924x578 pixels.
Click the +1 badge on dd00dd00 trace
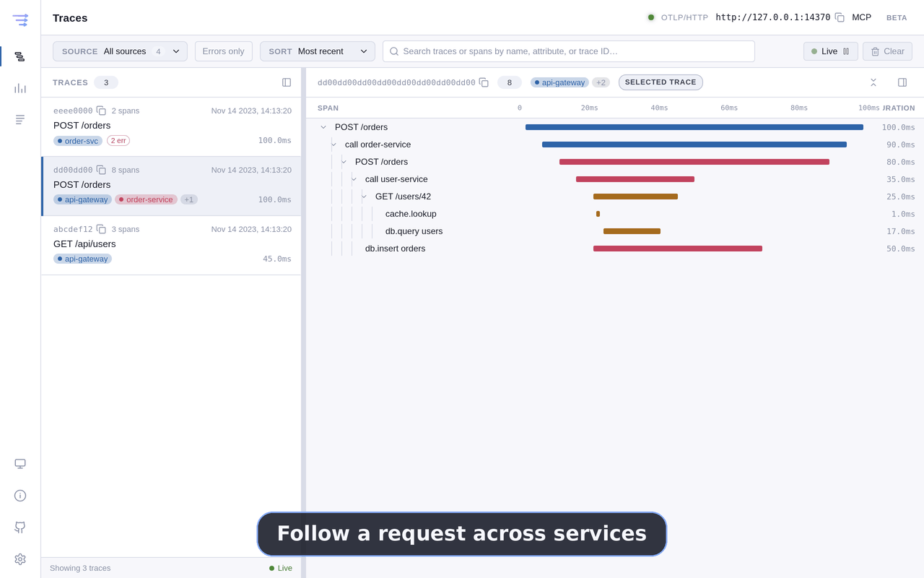click(188, 199)
